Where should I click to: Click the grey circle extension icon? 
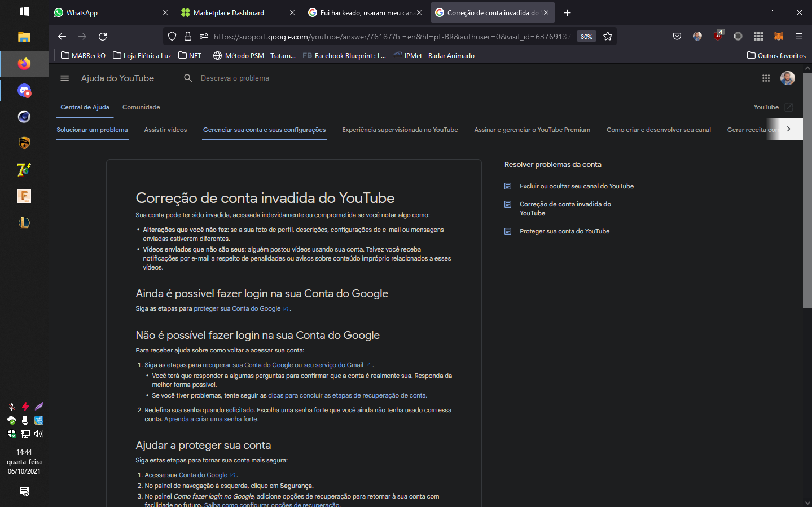738,37
